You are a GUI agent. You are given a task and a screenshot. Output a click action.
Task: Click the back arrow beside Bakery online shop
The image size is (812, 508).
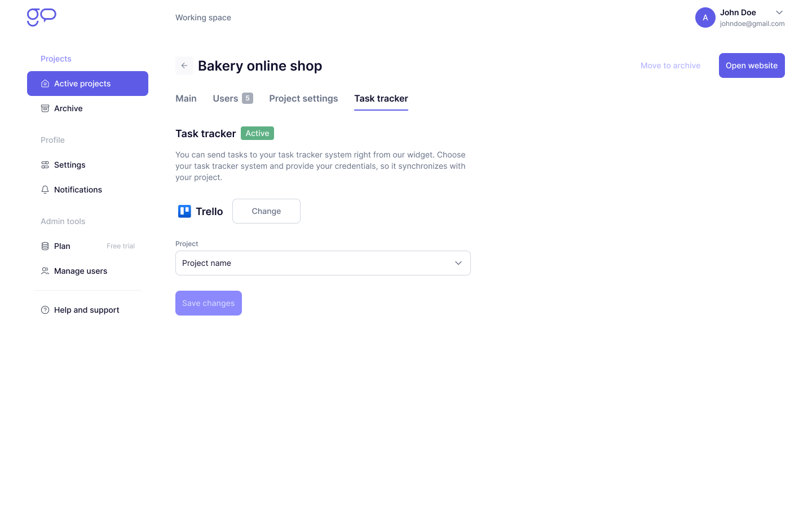[x=184, y=65]
